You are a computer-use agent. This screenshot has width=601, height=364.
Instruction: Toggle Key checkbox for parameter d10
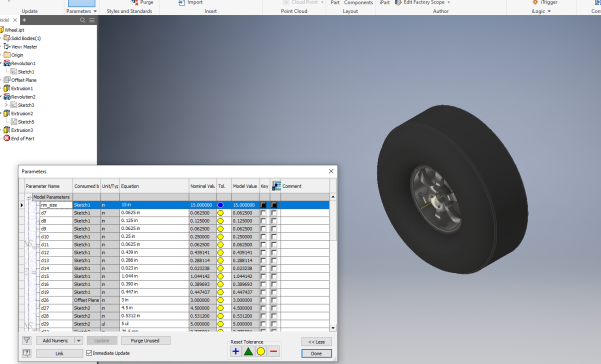263,236
